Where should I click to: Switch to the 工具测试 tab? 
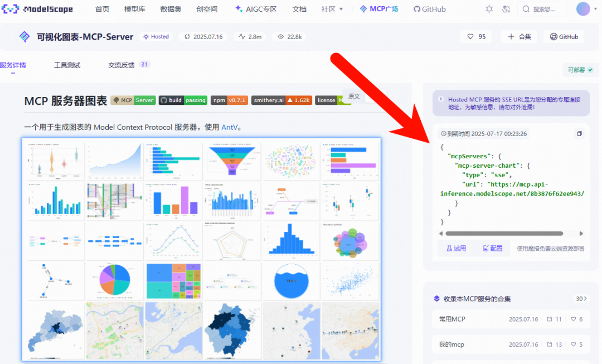point(67,65)
